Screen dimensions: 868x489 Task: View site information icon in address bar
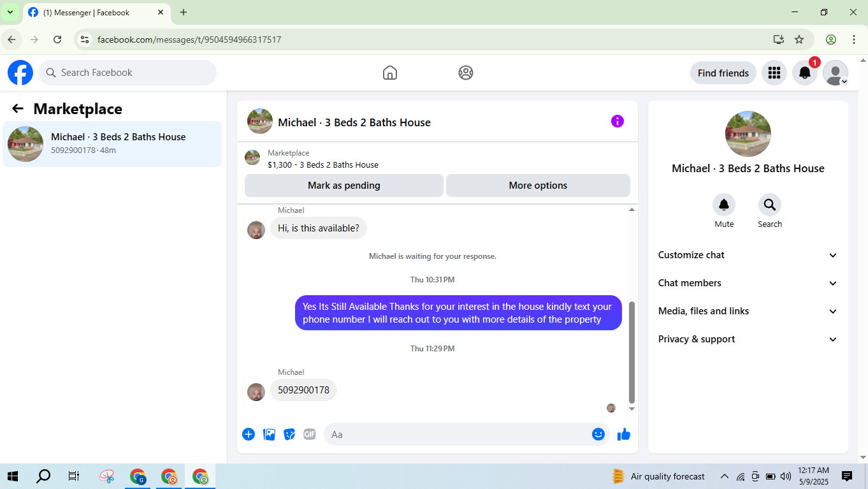click(x=84, y=40)
